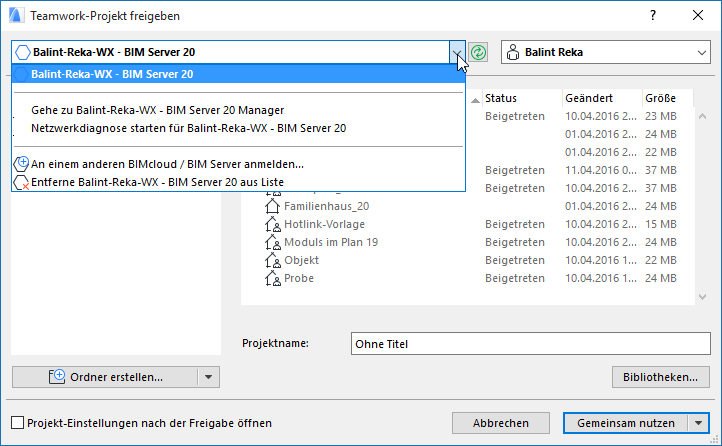The image size is (722, 446).
Task: Click the sort arrow beside Status column
Action: pos(475,99)
